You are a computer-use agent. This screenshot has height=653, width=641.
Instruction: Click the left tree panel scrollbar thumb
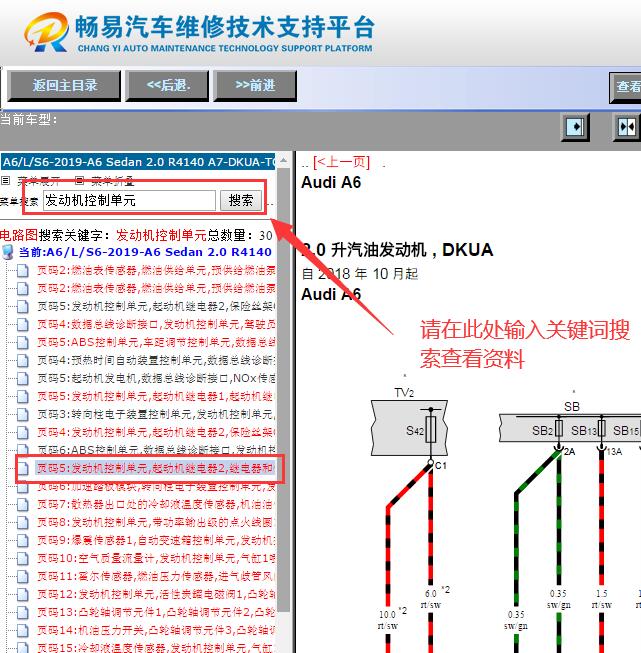284,389
